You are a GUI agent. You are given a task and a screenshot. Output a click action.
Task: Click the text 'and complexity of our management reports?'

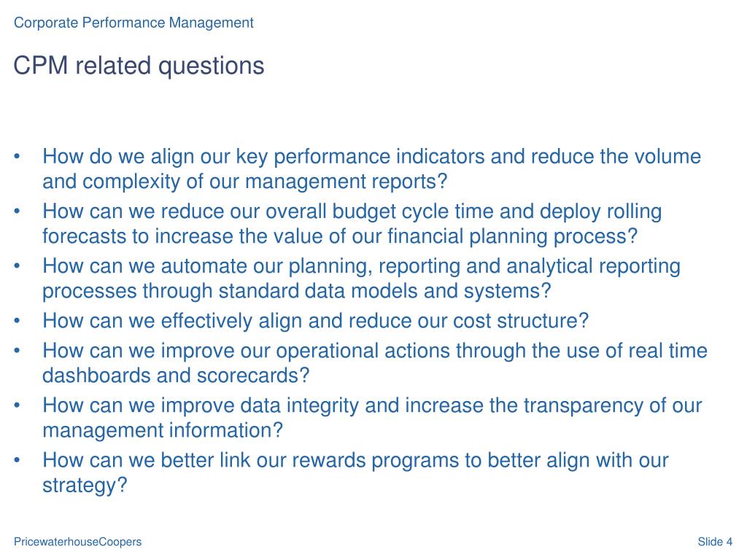[245, 182]
